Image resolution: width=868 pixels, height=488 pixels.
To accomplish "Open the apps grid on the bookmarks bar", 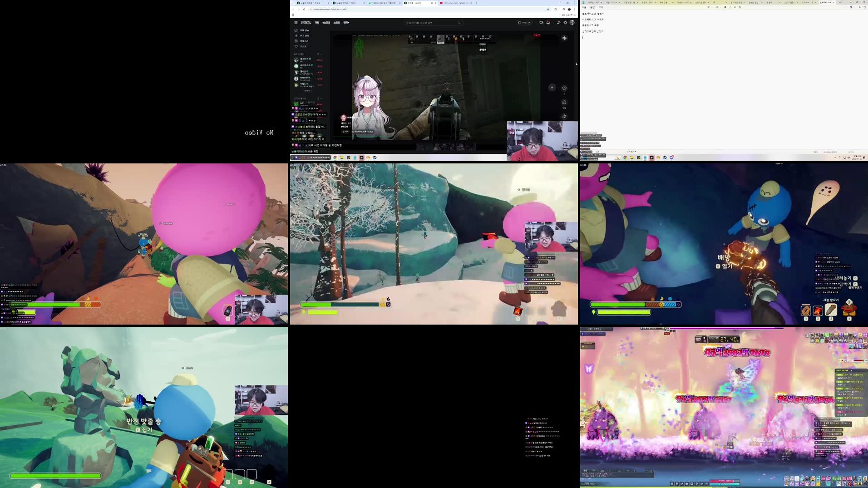I will tap(293, 15).
